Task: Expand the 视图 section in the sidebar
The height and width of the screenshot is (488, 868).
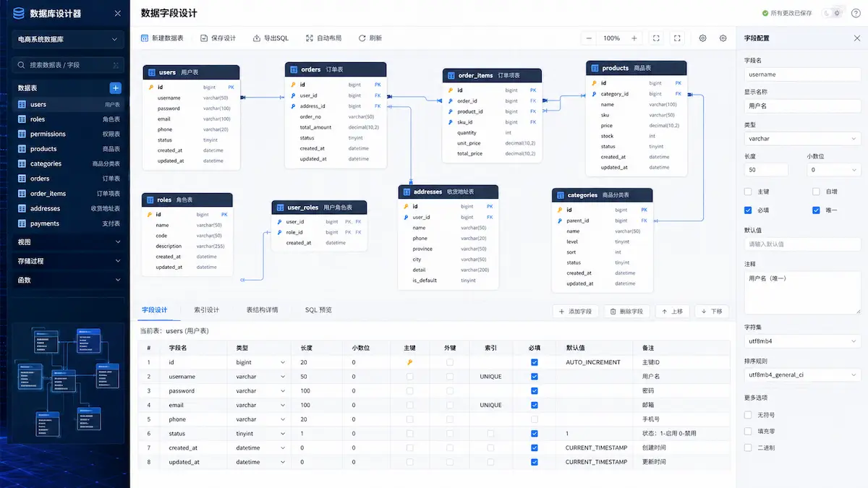Action: click(69, 242)
